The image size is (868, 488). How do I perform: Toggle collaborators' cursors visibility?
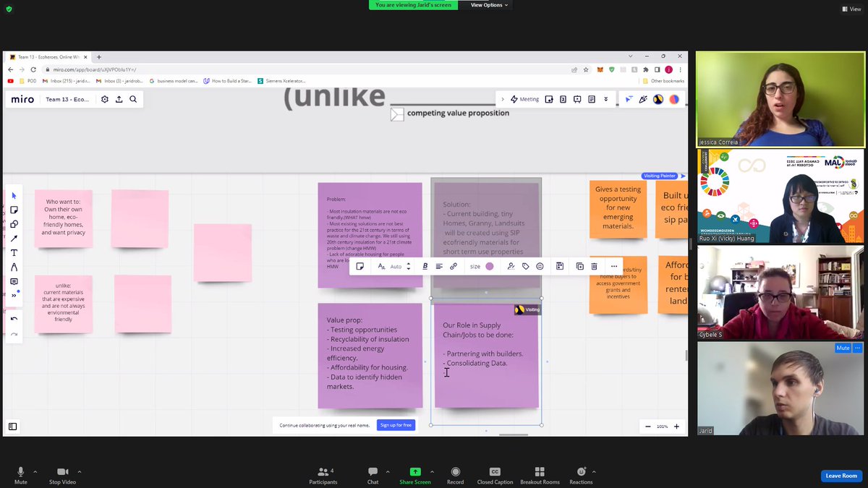629,99
